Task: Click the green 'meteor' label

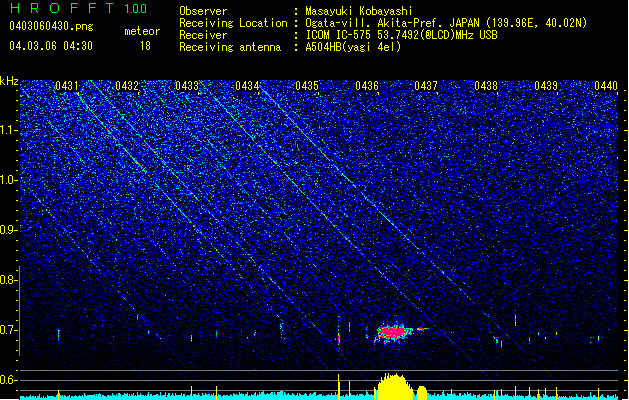Action: [x=142, y=31]
